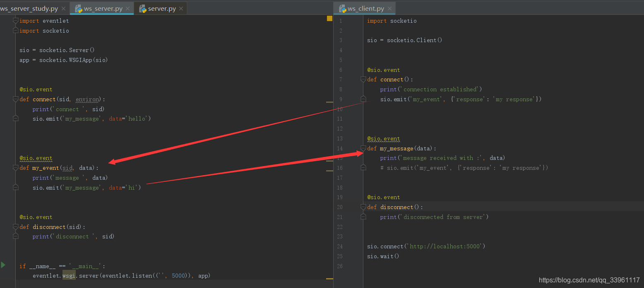This screenshot has width=644, height=288.
Task: Collapse 'def my_message(data)' on line 14
Action: click(x=363, y=148)
